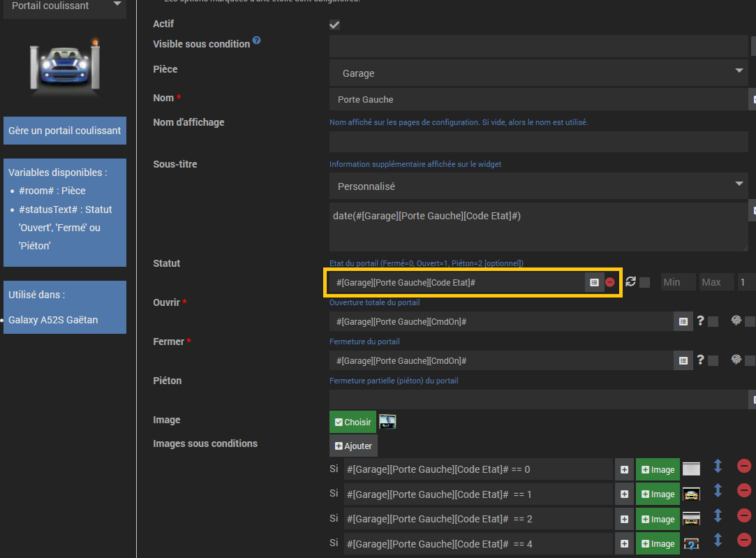Click the Choisir image button
The height and width of the screenshot is (558, 756).
click(353, 422)
